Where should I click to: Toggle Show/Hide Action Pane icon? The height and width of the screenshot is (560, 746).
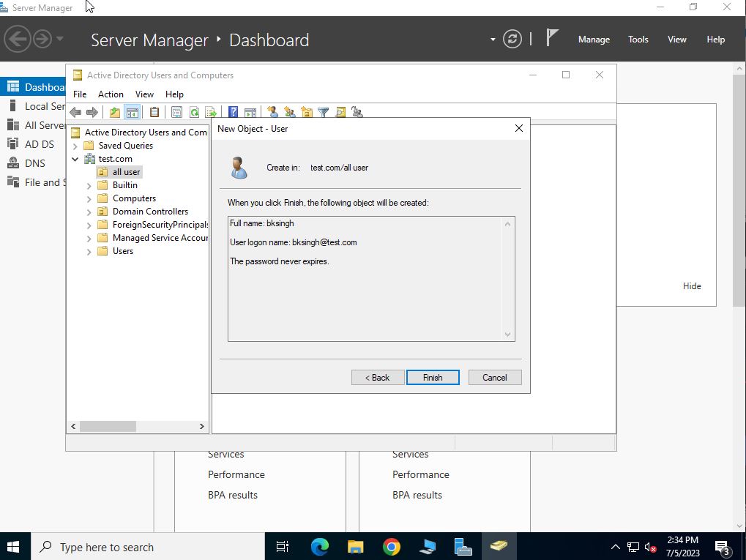(250, 112)
